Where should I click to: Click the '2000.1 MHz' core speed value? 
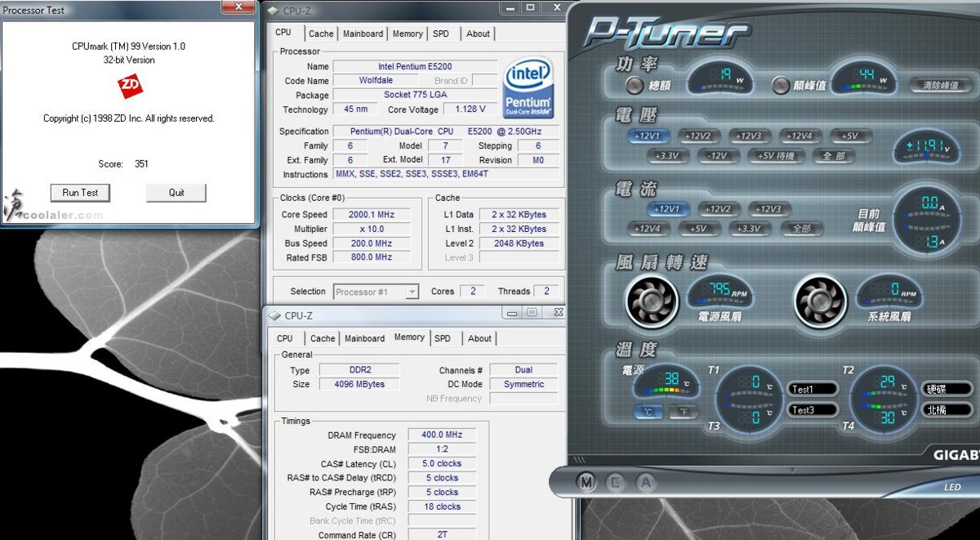pyautogui.click(x=372, y=215)
